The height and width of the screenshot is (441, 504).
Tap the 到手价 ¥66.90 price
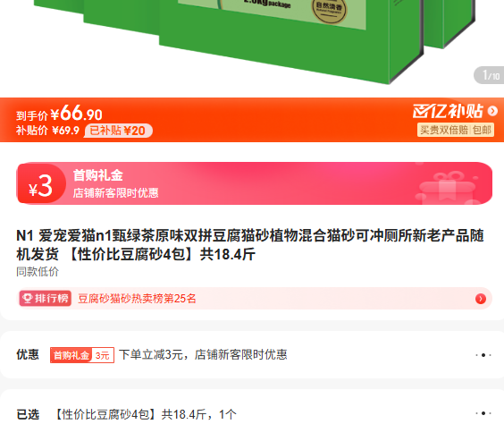(60, 114)
